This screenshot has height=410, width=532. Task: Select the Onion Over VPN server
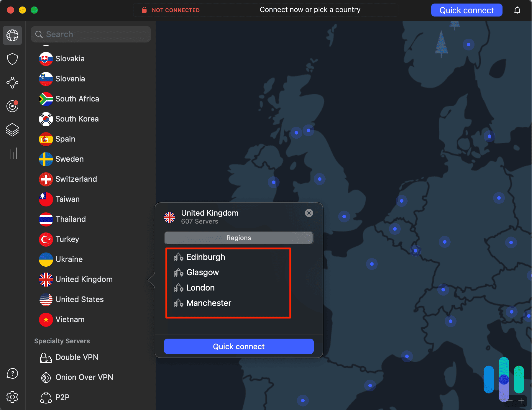(x=84, y=377)
